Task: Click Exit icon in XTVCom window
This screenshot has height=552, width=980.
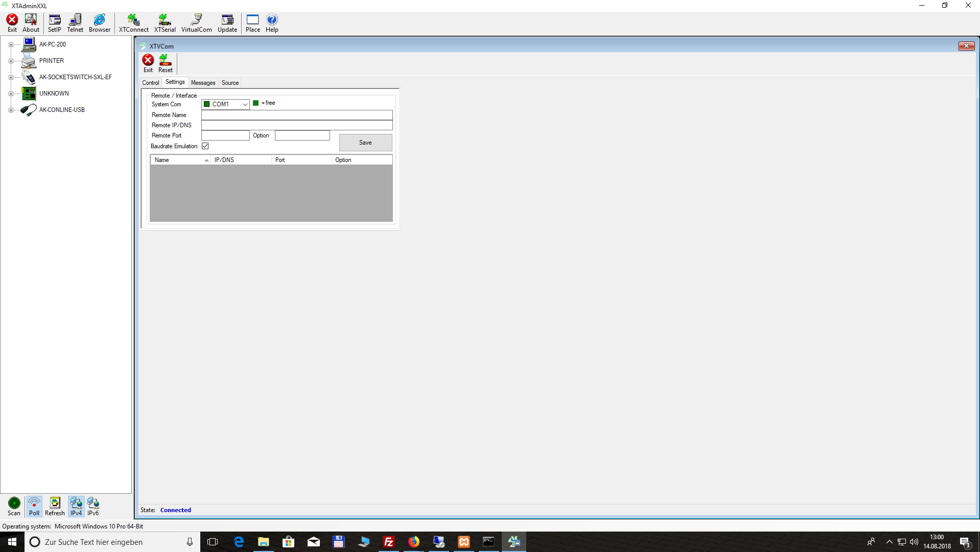Action: click(148, 63)
